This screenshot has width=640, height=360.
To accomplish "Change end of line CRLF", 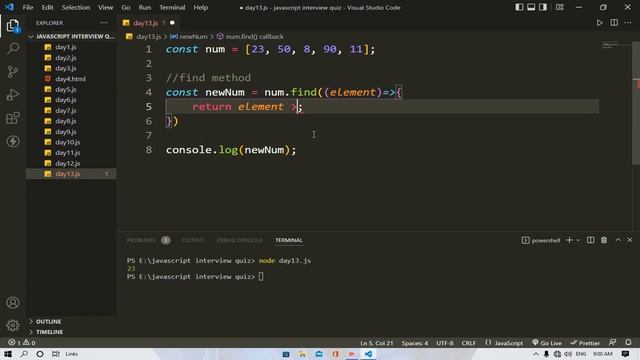I will coord(469,343).
